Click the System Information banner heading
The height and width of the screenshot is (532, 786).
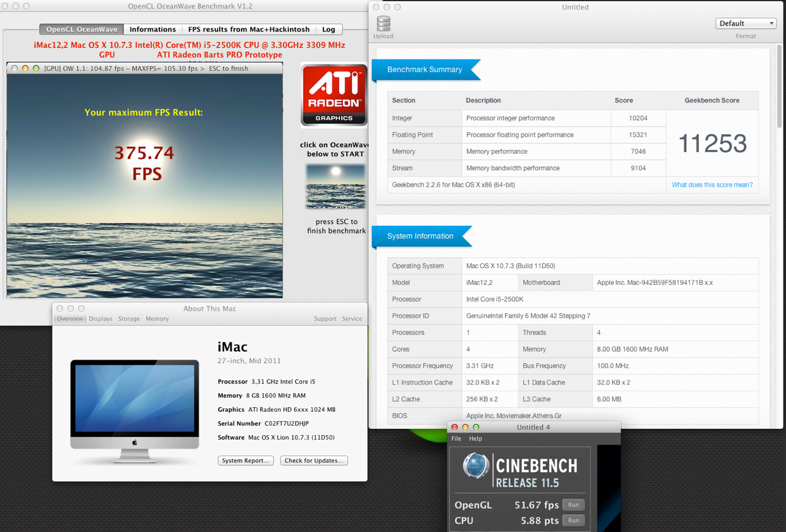[x=420, y=236]
